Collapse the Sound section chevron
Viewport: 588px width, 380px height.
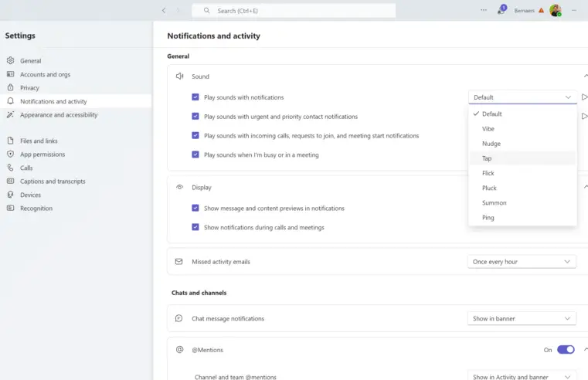click(586, 76)
